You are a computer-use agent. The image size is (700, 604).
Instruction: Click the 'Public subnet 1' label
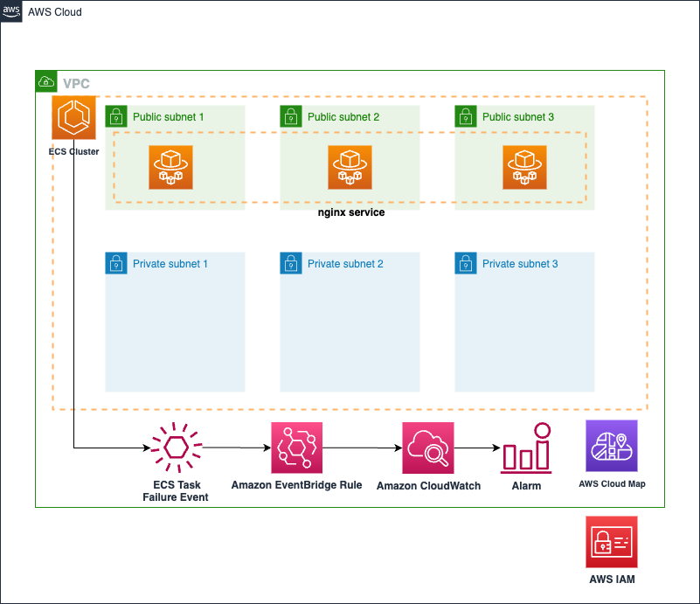click(169, 117)
